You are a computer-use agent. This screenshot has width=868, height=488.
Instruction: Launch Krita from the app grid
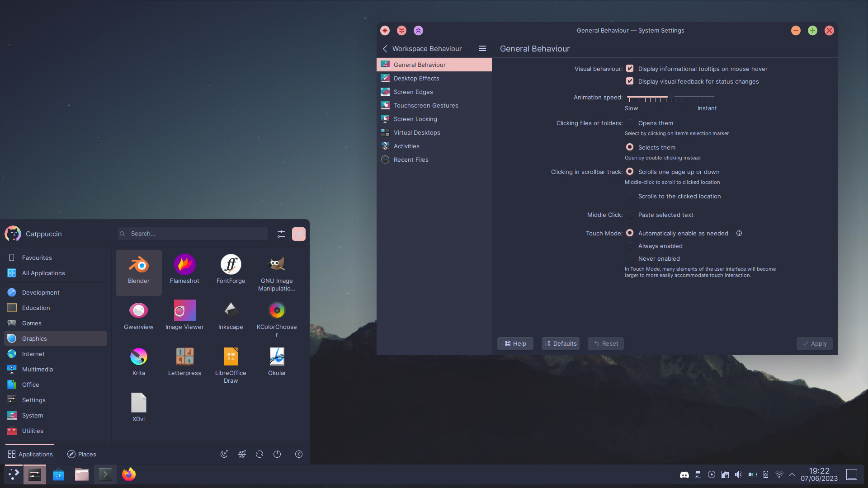138,357
